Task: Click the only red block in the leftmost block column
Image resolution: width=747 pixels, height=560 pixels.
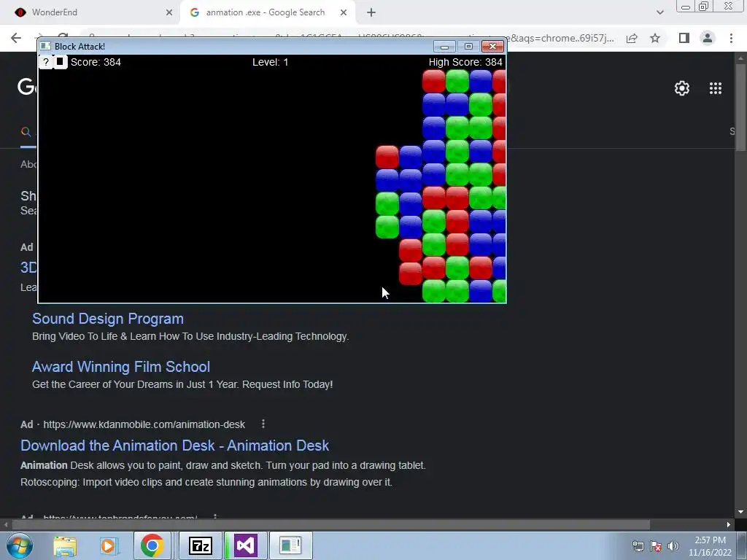Action: click(387, 157)
